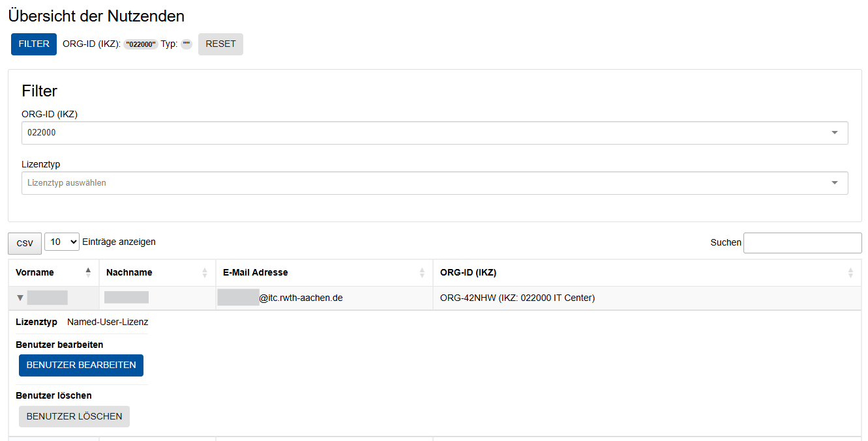Click the blue FILTER button
868x441 pixels.
pyautogui.click(x=34, y=44)
